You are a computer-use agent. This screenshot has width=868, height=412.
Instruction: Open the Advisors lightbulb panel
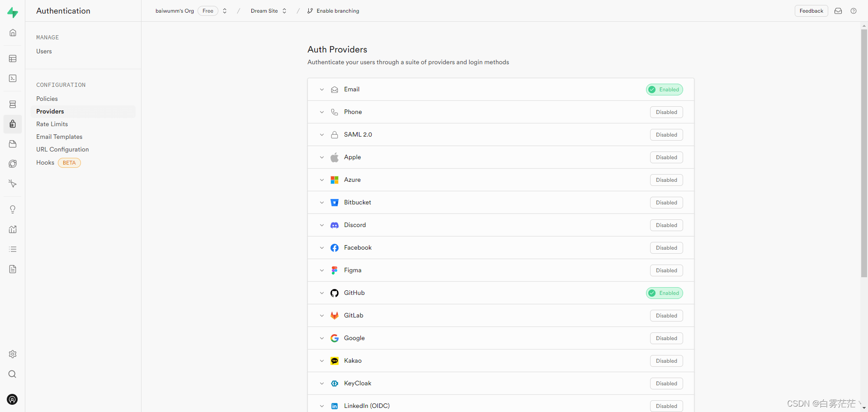click(x=12, y=209)
